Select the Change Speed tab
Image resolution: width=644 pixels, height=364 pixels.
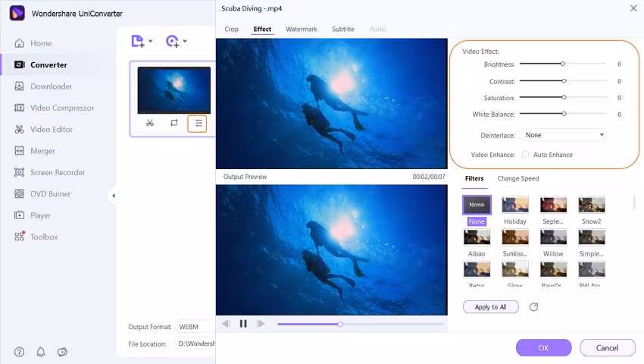coord(518,178)
